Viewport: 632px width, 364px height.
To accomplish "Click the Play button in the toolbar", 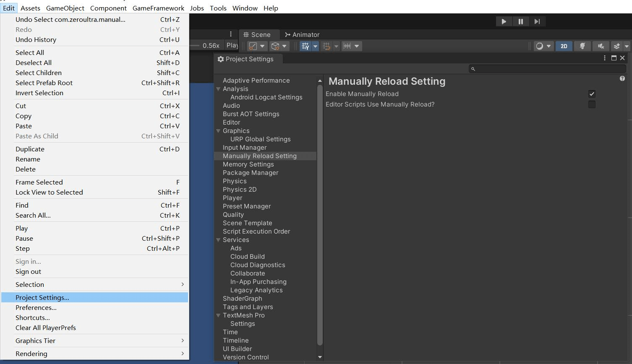I will 504,21.
